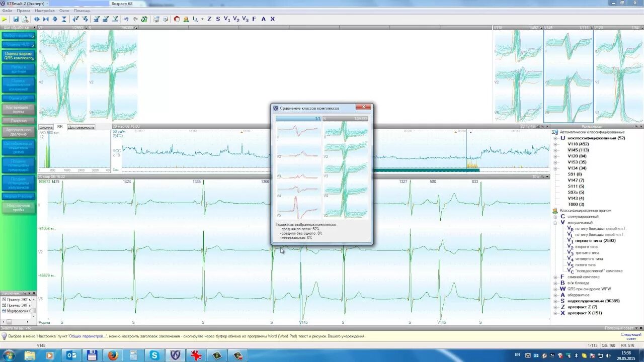Open print preview magnifier icon
Screen dimensions: 644x362
click(25, 19)
